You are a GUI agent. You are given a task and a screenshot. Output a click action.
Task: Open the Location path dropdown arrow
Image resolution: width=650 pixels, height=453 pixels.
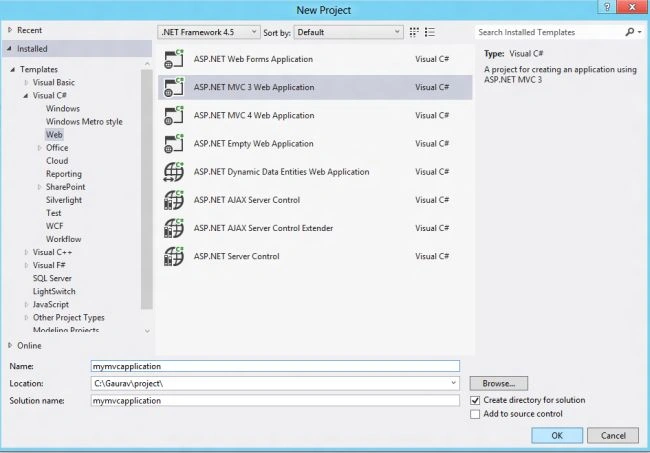pyautogui.click(x=453, y=383)
